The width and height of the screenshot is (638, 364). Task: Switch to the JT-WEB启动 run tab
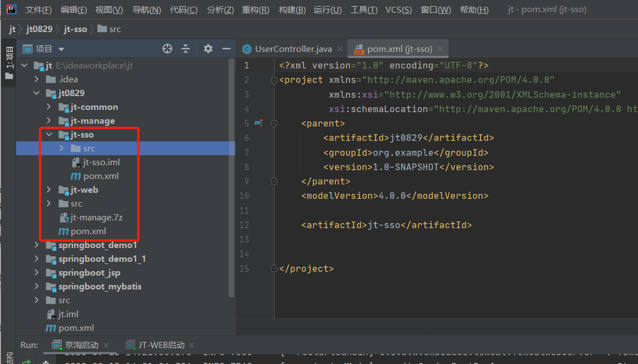tap(161, 345)
